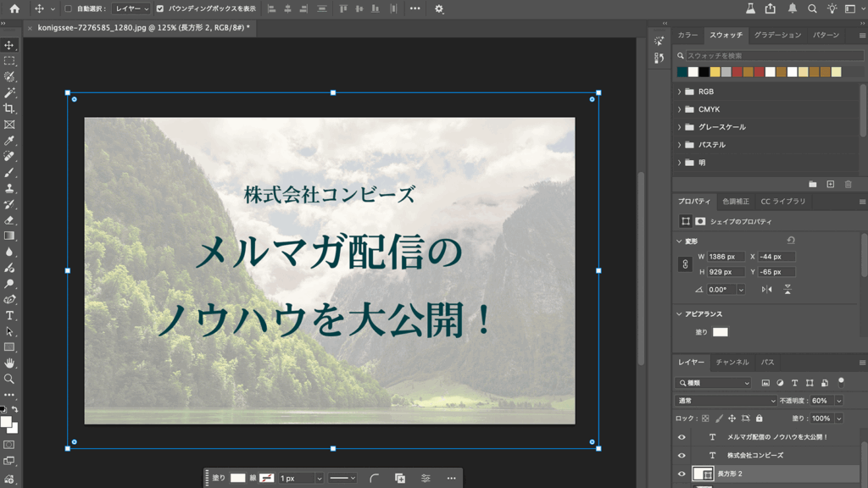The height and width of the screenshot is (488, 868).
Task: Click the Home icon in options bar
Action: pos(14,8)
